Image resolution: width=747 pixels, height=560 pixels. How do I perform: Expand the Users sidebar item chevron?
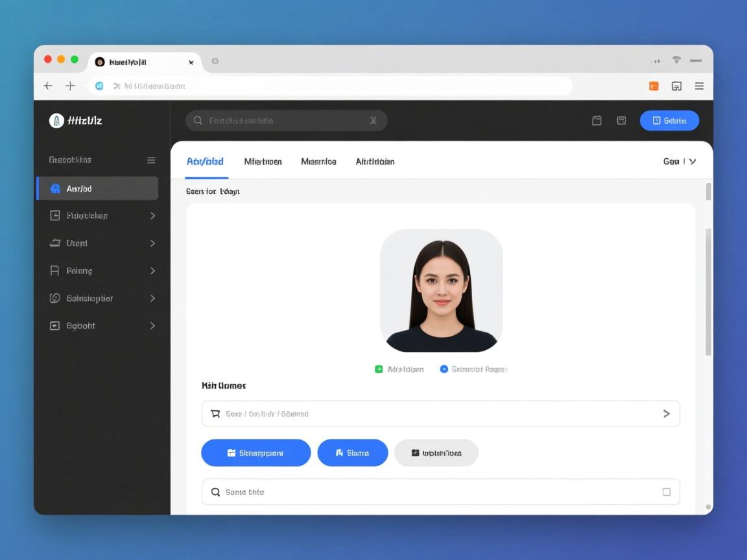click(153, 243)
